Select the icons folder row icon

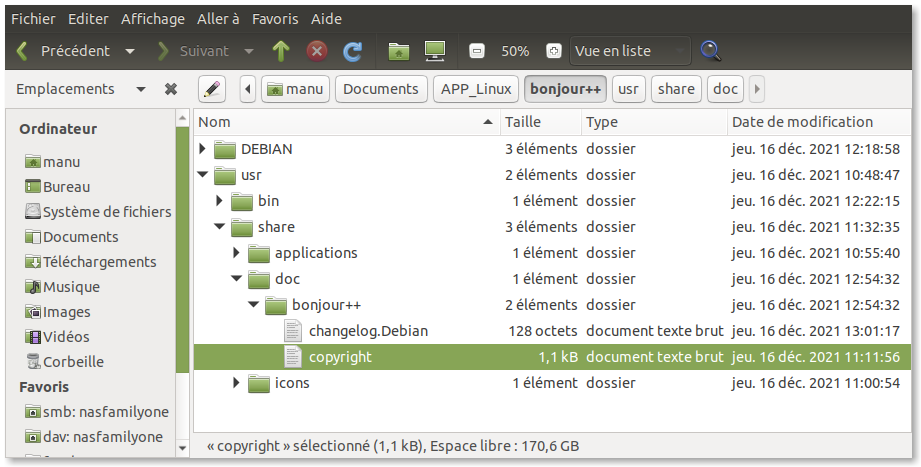258,383
